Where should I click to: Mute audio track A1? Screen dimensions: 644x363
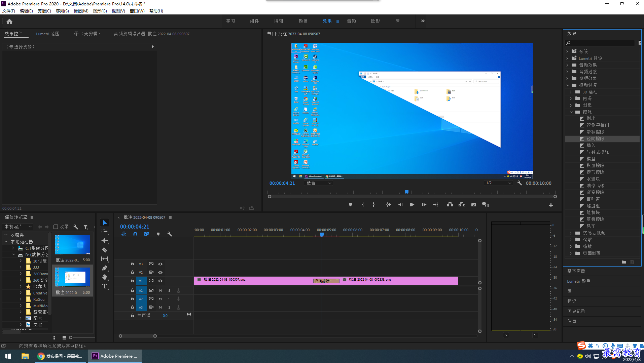160,290
